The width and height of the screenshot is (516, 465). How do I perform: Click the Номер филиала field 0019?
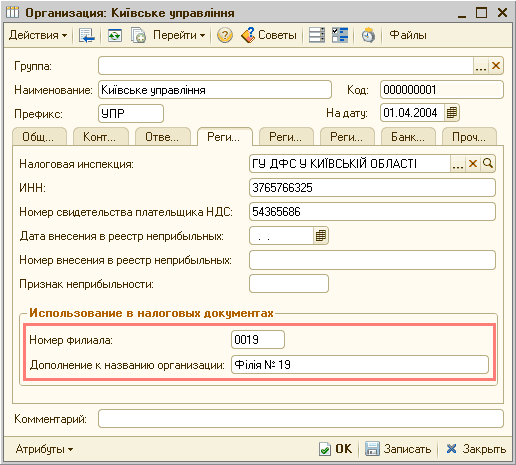click(258, 340)
